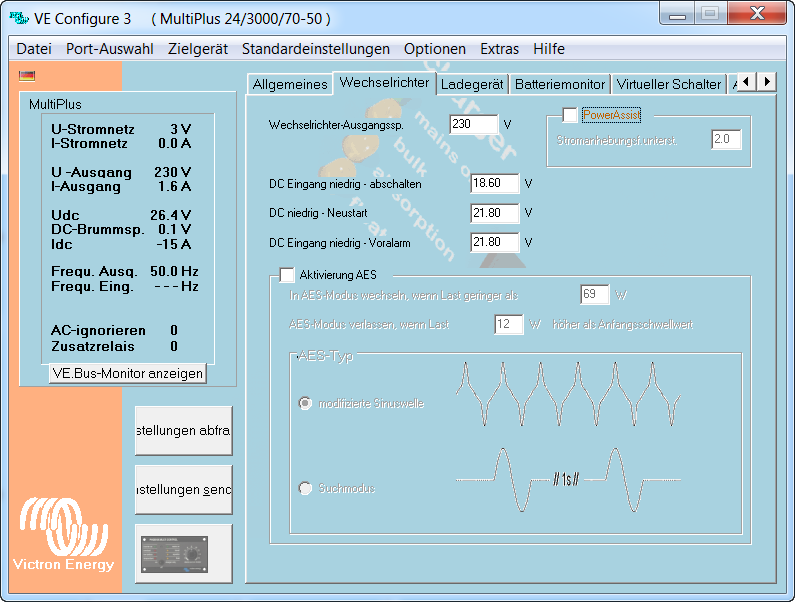Expand the Port-Auswahl menu
Viewport: 795px width, 602px height.
110,49
